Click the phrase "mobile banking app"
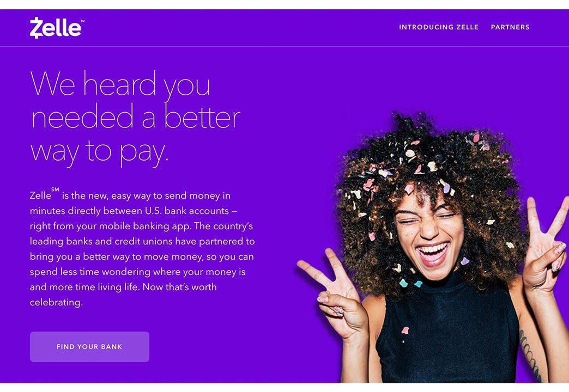This screenshot has width=569, height=392. point(145,226)
